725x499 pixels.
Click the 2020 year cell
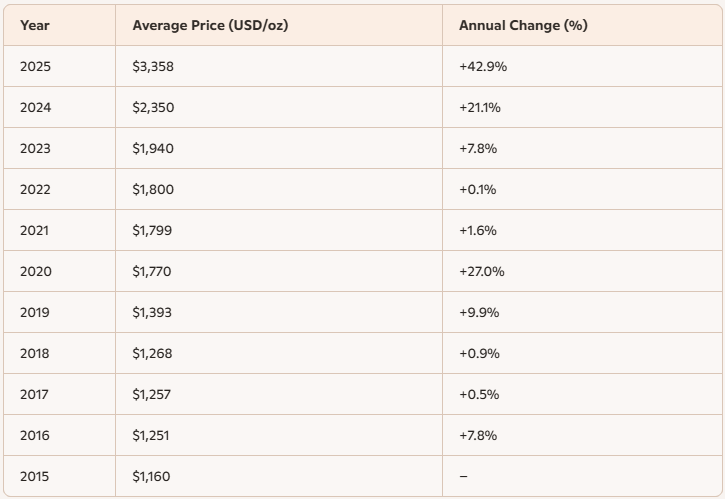pos(35,271)
